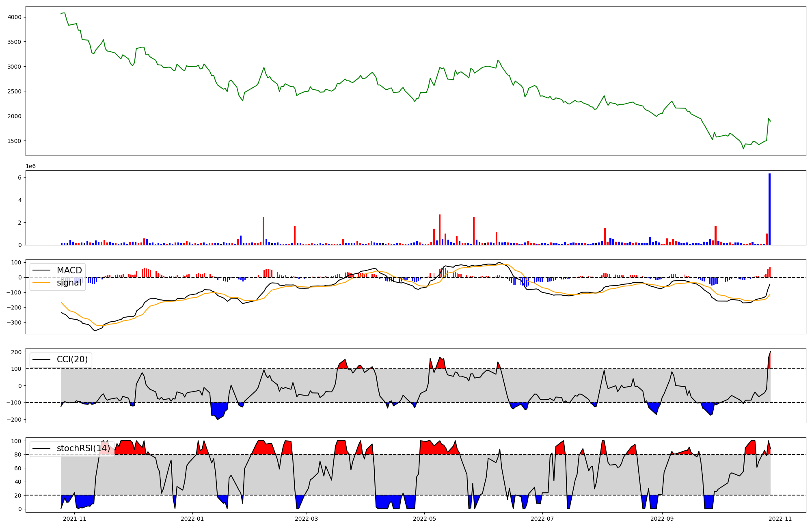Click the 2022-09 x-axis tick label

pos(662,519)
